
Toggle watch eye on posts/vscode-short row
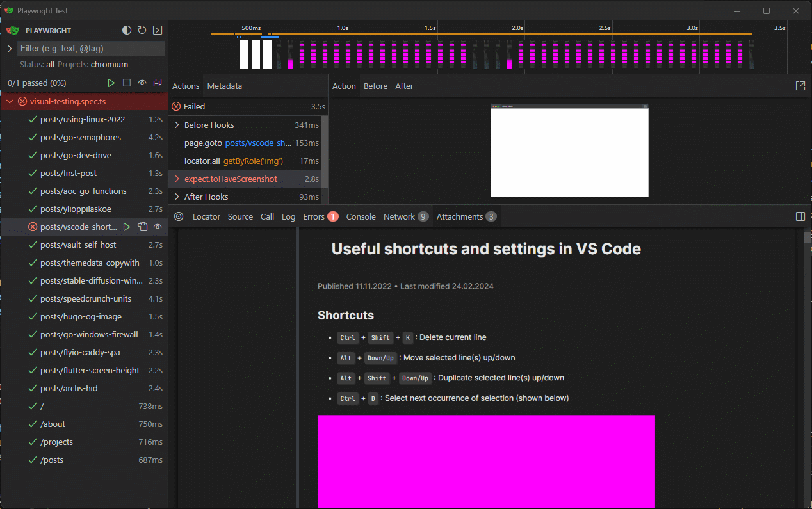(158, 227)
